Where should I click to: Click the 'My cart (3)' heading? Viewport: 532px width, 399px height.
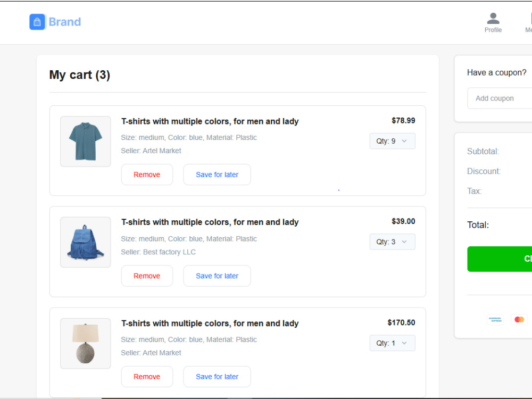click(x=80, y=74)
